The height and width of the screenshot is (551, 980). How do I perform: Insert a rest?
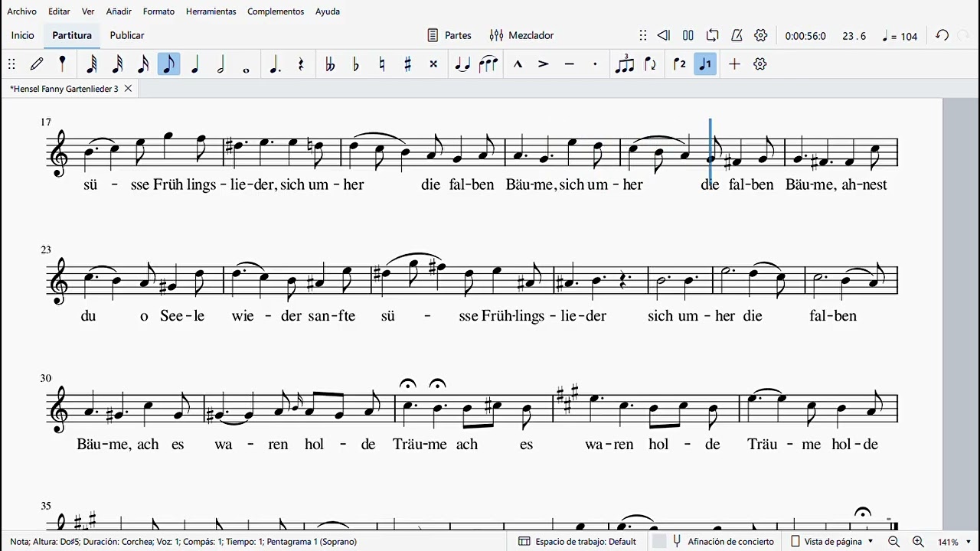[x=301, y=64]
